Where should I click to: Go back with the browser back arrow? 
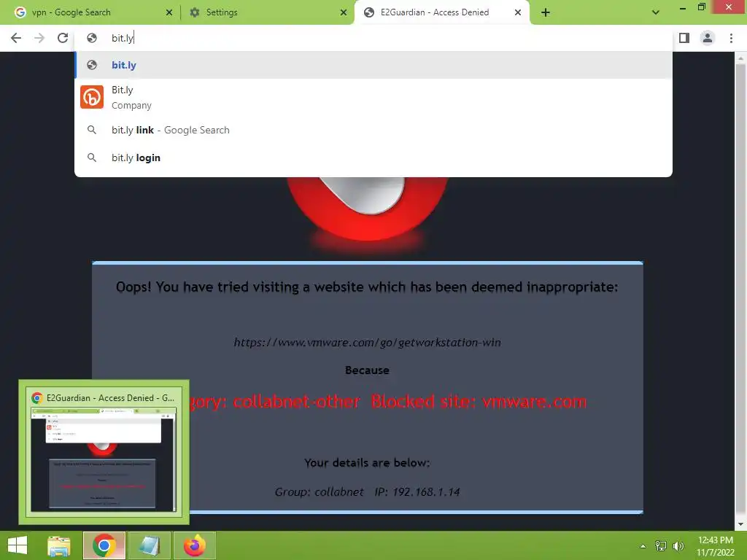(x=16, y=38)
